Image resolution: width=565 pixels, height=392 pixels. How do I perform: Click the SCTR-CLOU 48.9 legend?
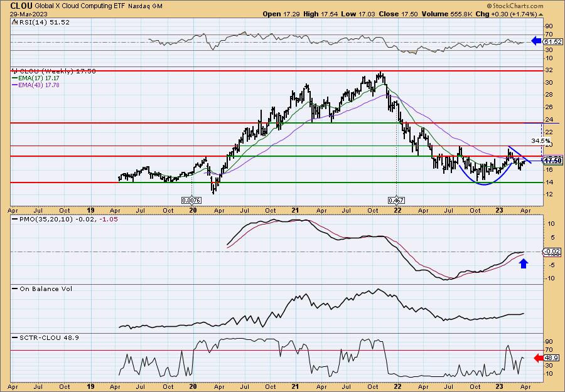[46, 337]
